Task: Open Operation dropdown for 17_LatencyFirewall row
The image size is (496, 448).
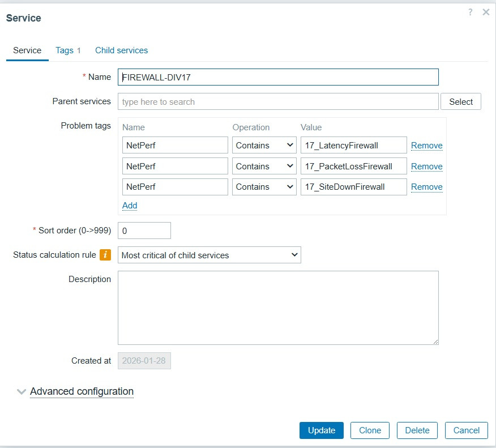Action: (x=264, y=146)
